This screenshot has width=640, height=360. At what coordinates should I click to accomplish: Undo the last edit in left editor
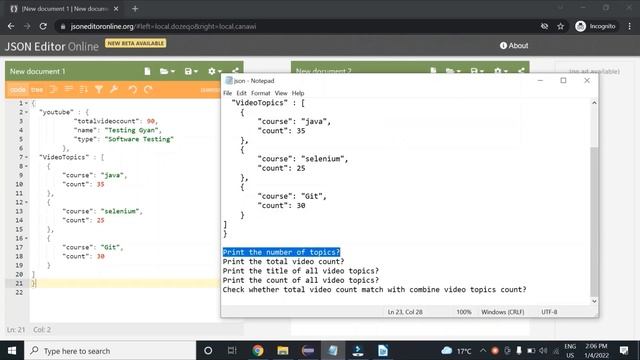point(133,89)
